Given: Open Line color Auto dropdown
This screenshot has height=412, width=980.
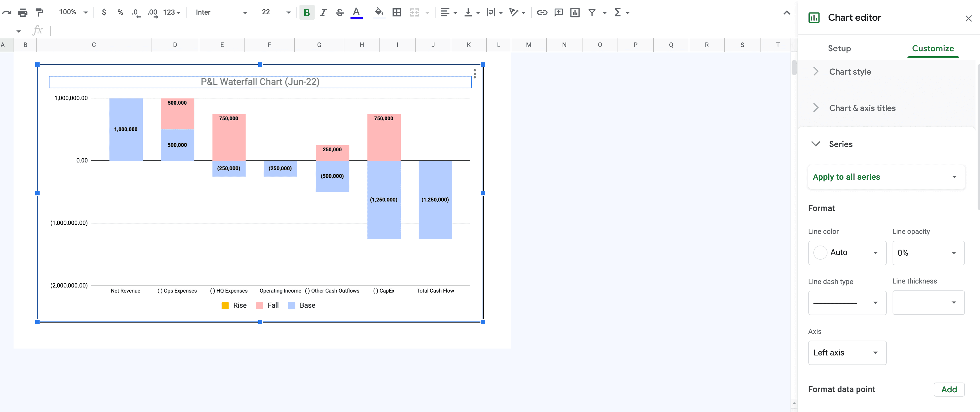Looking at the screenshot, I should [x=847, y=253].
